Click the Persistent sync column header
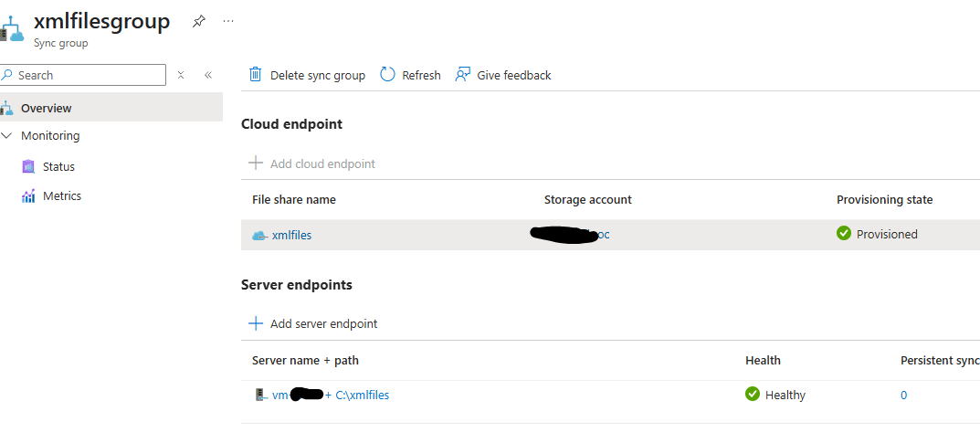This screenshot has width=980, height=443. click(x=940, y=361)
